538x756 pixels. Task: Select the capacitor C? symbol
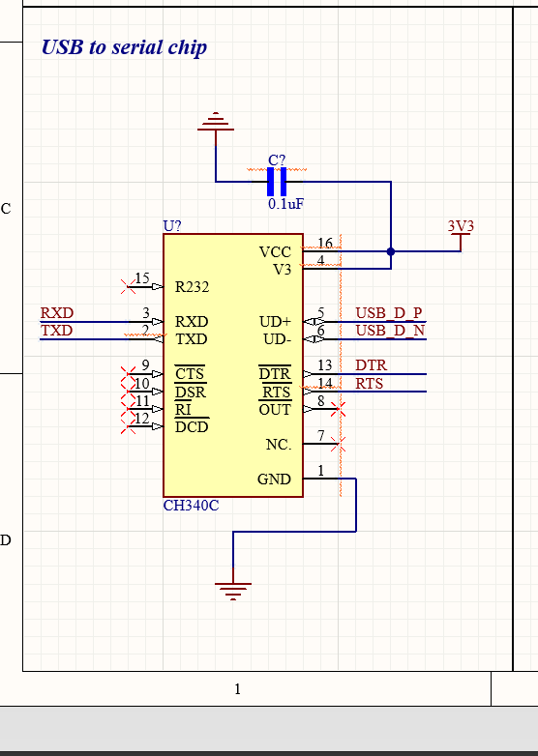(277, 182)
